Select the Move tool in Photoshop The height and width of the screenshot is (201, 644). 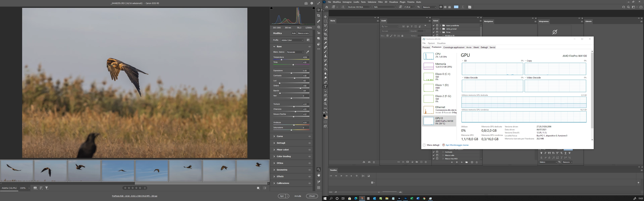click(325, 17)
